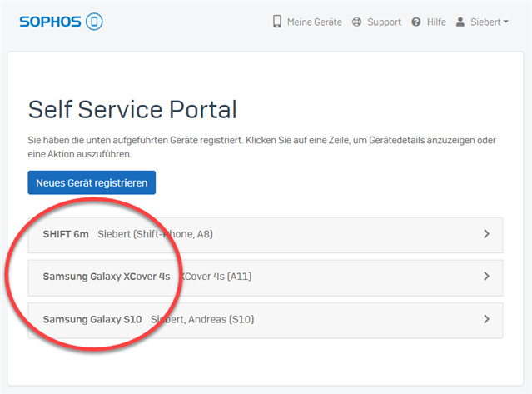Click the user profile icon next to Siebert

[x=460, y=22]
